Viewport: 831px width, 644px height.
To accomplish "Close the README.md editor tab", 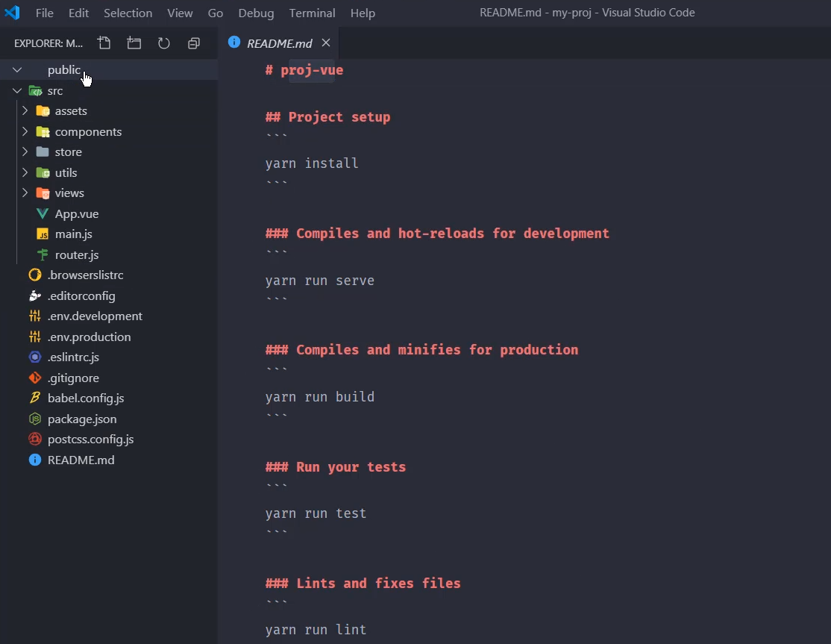I will point(326,43).
